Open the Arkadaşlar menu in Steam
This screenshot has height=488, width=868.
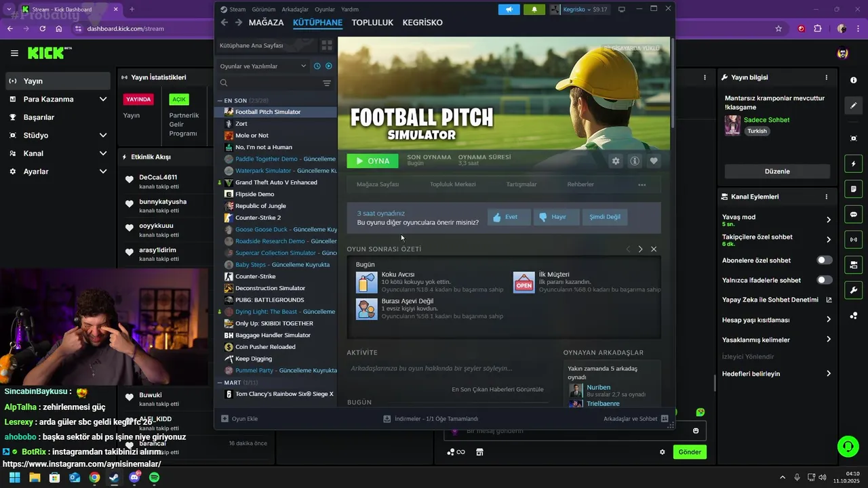tap(295, 9)
